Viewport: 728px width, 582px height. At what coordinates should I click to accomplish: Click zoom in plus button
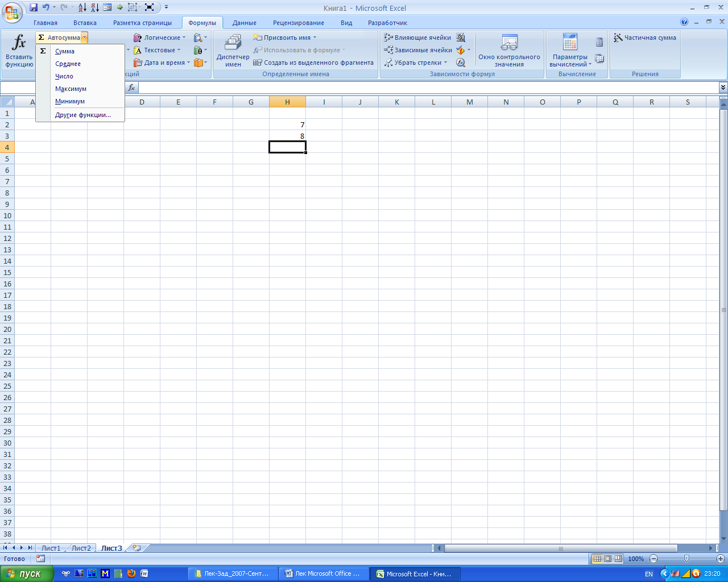(x=720, y=559)
